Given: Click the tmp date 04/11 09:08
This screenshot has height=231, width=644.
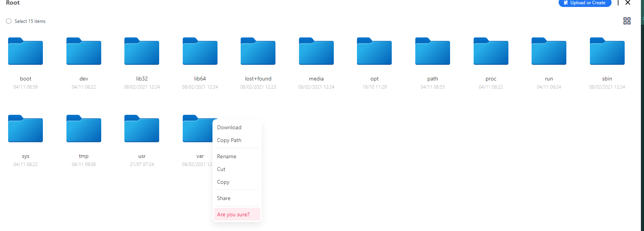Looking at the screenshot, I should click(x=84, y=164).
